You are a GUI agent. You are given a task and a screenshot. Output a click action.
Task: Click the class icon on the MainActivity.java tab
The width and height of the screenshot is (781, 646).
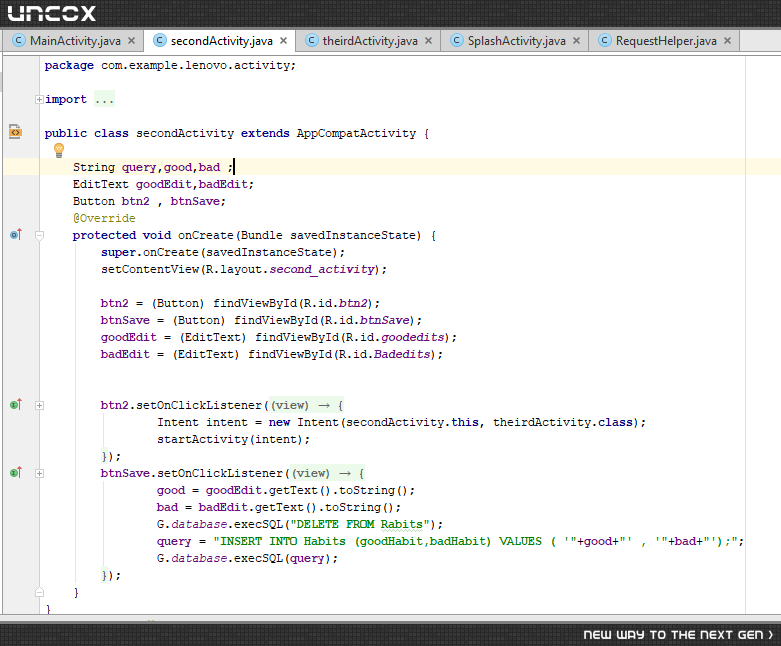(x=18, y=40)
